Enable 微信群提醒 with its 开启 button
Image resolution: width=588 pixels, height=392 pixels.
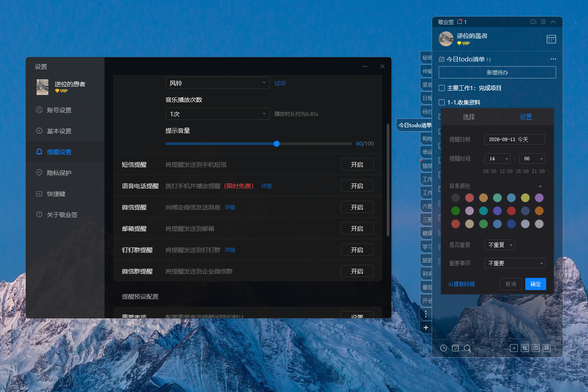[x=357, y=271]
